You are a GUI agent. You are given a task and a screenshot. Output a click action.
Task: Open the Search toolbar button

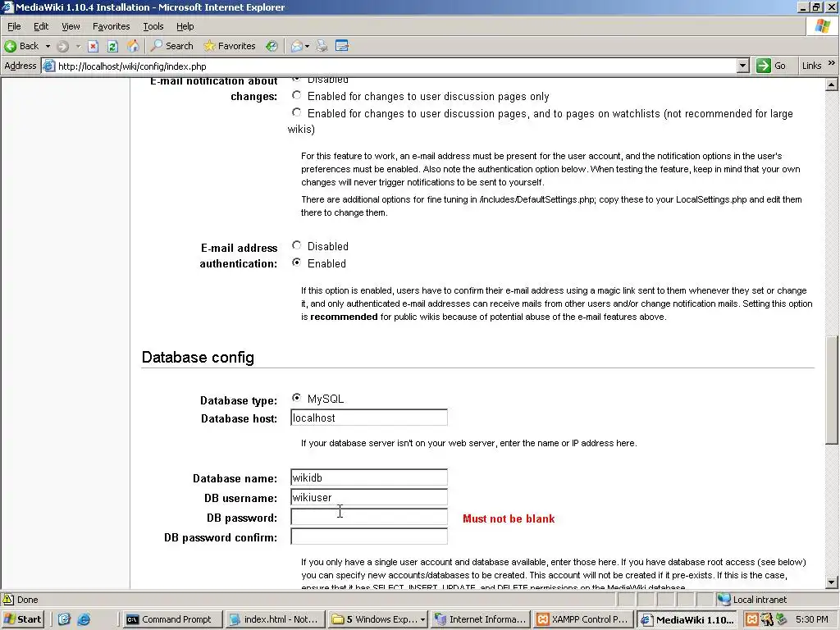point(172,46)
